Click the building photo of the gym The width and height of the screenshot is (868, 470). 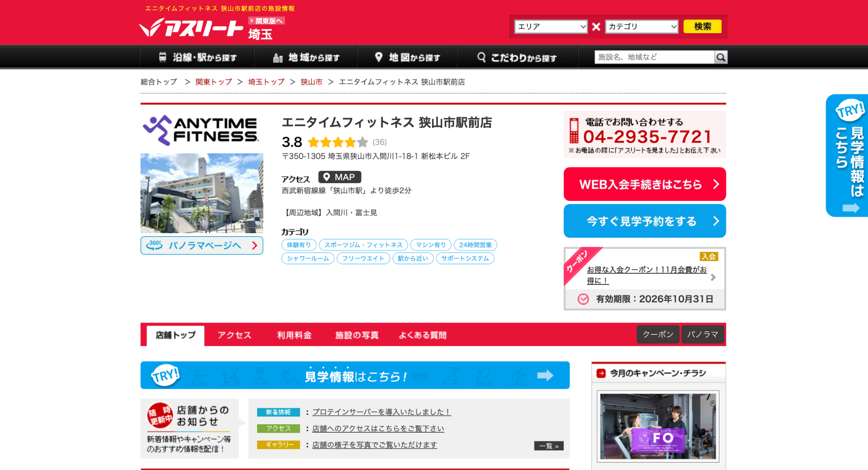(202, 193)
